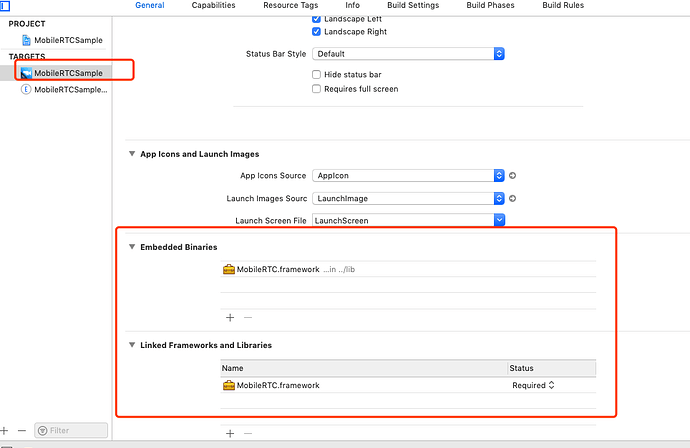Viewport: 690px width, 448px height.
Task: Click the Filter input field
Action: [x=71, y=431]
